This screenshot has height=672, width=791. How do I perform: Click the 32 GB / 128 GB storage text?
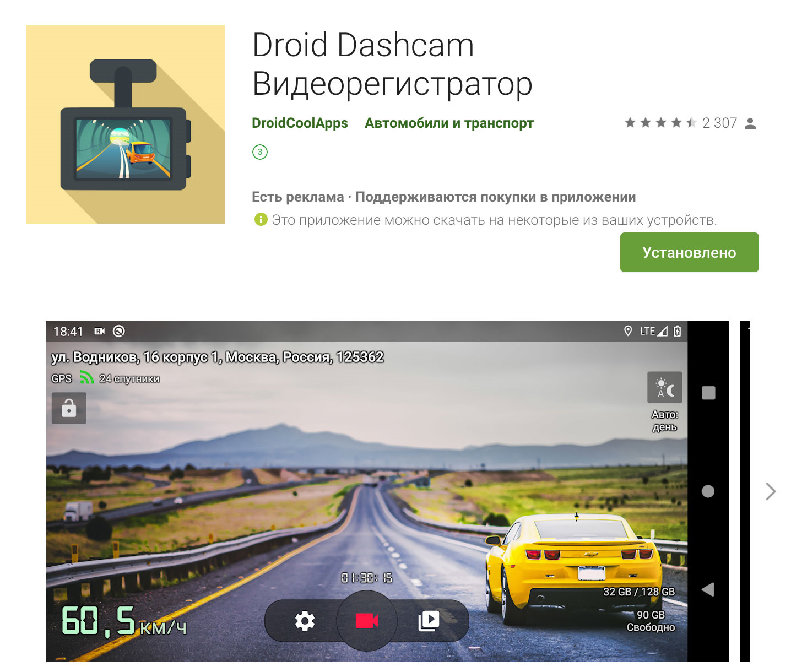(639, 592)
